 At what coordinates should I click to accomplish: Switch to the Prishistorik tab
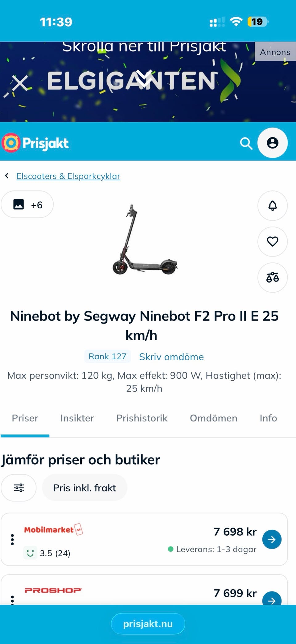pos(142,418)
